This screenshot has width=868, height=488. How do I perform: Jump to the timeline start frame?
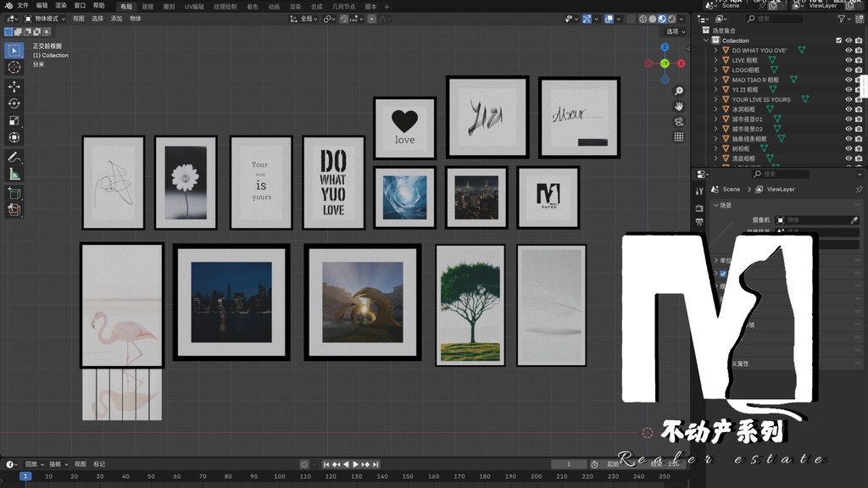(326, 464)
